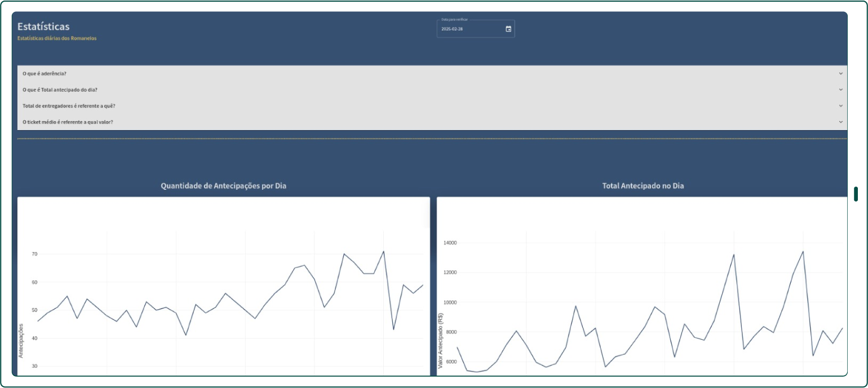
Task: Click the chevron on the Total antecipado row
Action: pyautogui.click(x=842, y=89)
